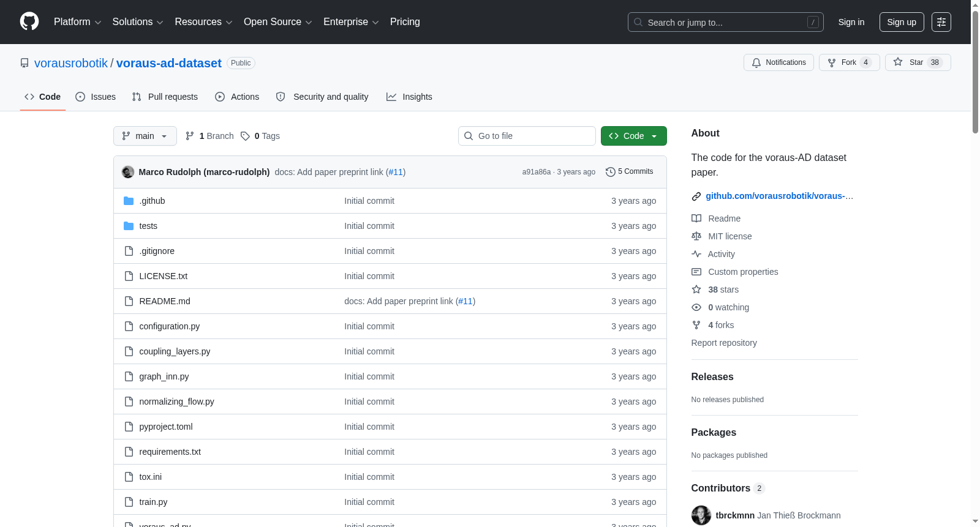Image resolution: width=980 pixels, height=527 pixels.
Task: Open the green Code dropdown button
Action: click(633, 136)
